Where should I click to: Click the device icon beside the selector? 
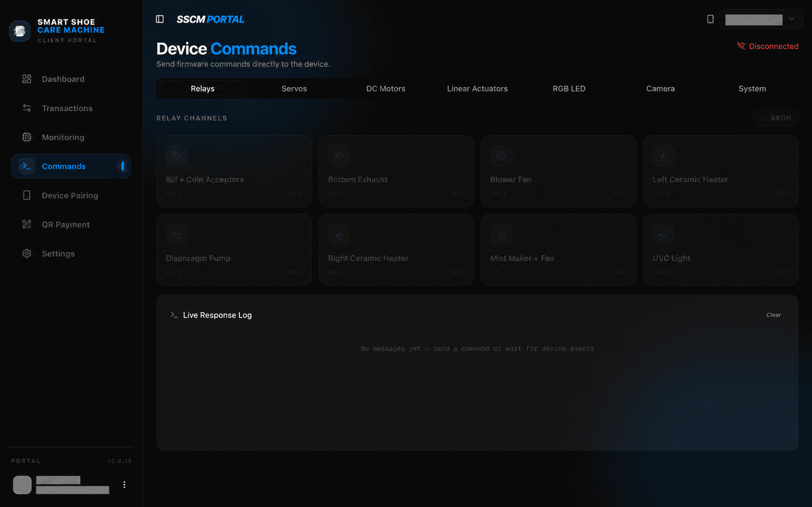710,19
